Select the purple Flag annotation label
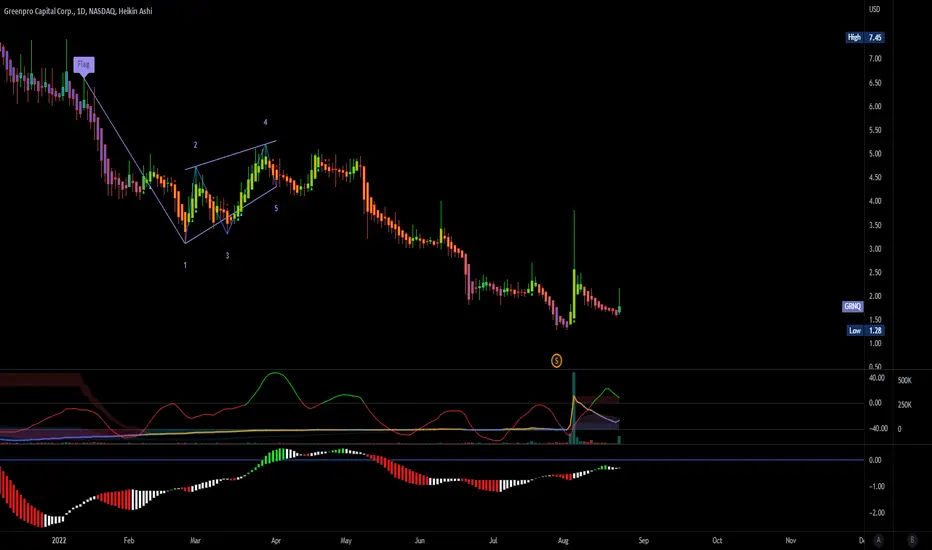 click(84, 65)
